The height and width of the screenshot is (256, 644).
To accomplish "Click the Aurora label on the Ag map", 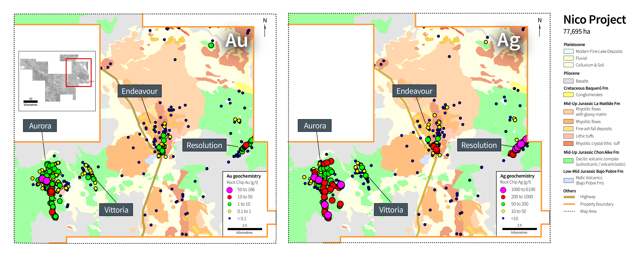I will coord(315,126).
